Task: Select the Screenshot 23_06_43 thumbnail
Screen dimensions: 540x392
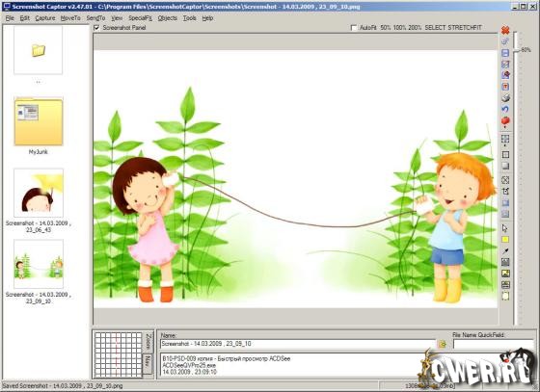Action: coord(39,194)
